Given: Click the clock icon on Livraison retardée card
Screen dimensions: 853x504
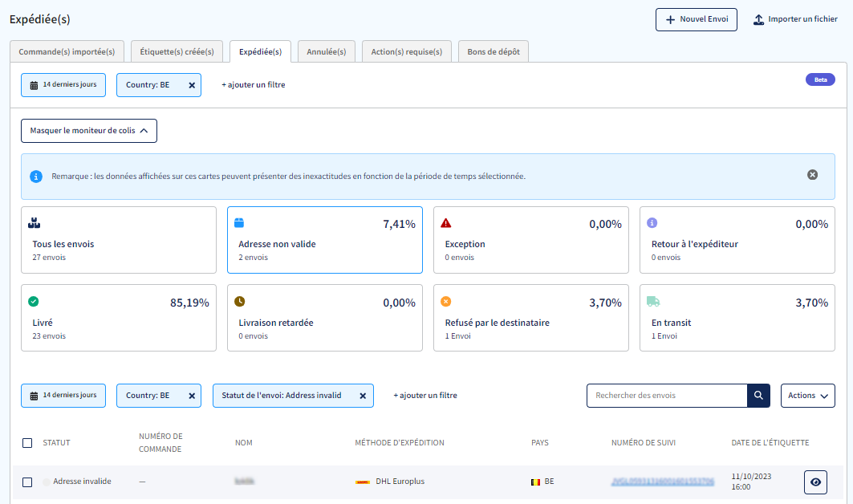Looking at the screenshot, I should click(x=239, y=301).
